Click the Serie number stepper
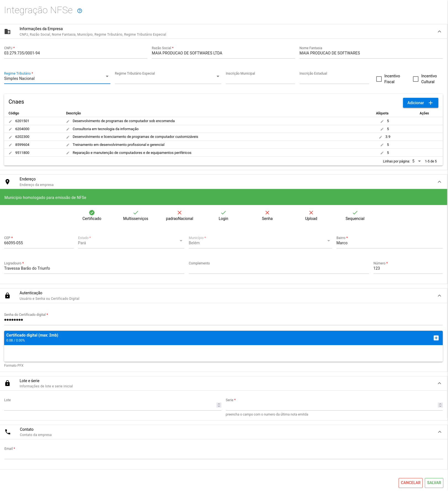448x491 pixels. pyautogui.click(x=440, y=405)
